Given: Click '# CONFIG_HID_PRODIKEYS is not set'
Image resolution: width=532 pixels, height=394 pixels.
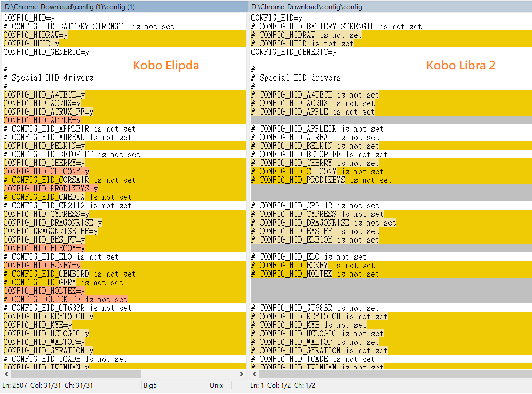Looking at the screenshot, I should [322, 180].
